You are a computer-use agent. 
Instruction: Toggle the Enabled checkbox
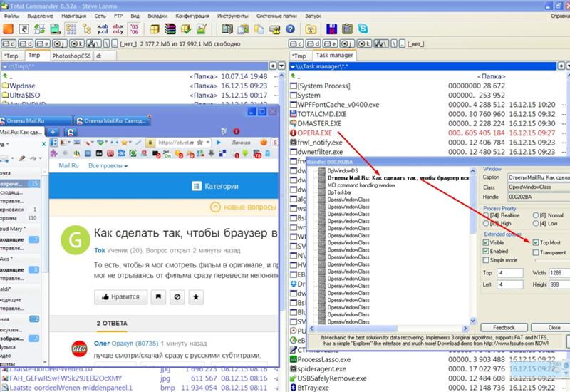pos(486,251)
